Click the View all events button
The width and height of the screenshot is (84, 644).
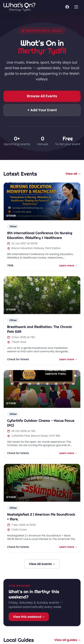(x=42, y=564)
